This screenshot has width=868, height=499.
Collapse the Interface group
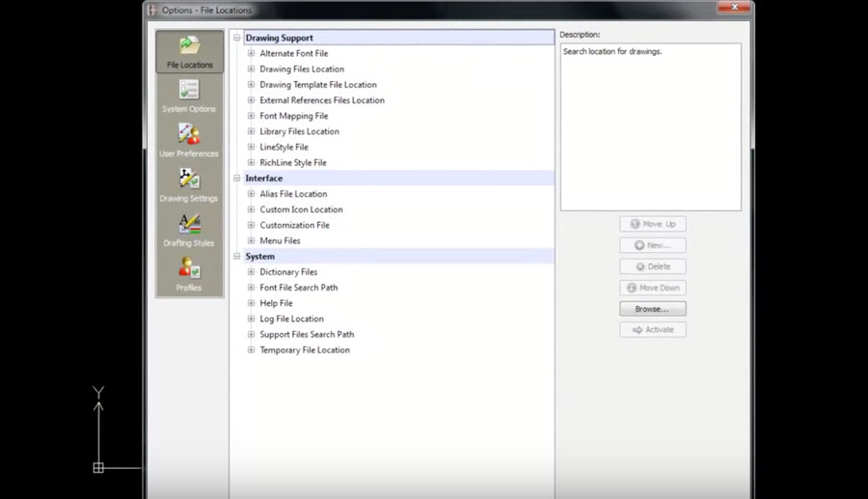point(237,179)
